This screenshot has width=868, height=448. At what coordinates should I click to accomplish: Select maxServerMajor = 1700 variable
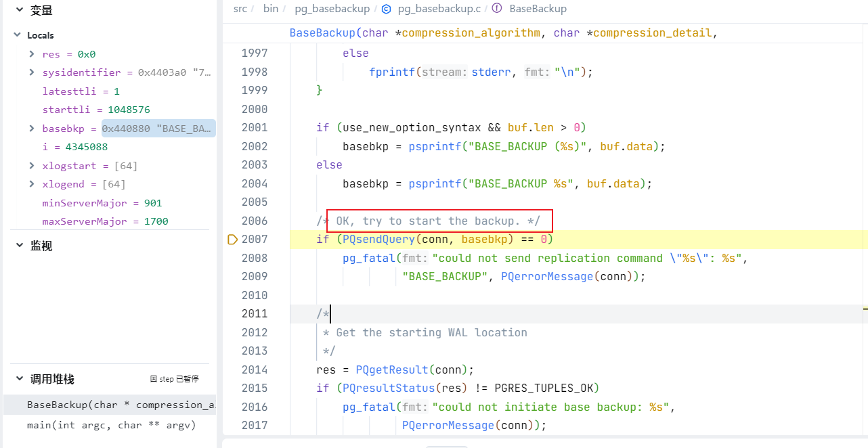tap(105, 221)
